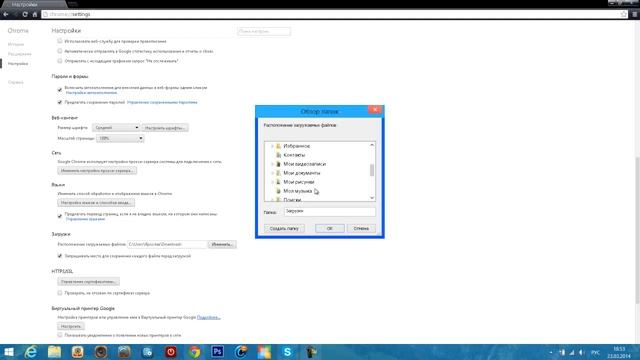Viewport: 640px width, 360px height.
Task: Click scroll down arrow in folder tree
Action: (372, 198)
